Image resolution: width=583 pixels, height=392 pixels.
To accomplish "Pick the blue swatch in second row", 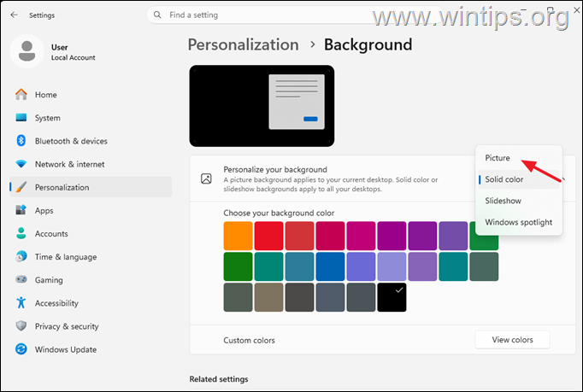I will point(330,266).
